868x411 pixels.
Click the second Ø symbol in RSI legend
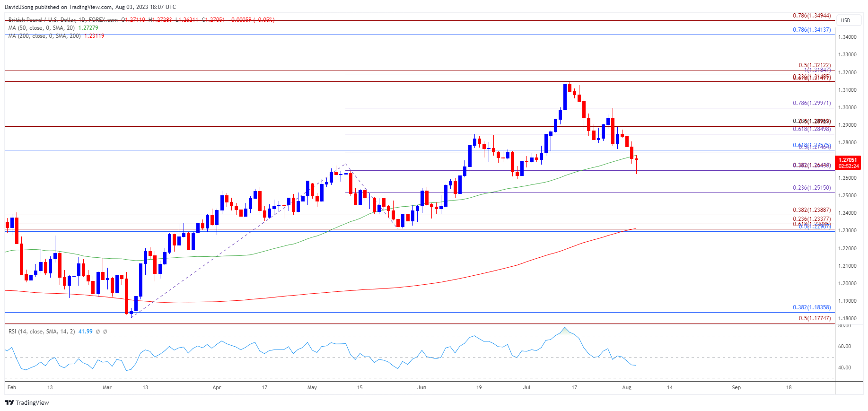105,332
